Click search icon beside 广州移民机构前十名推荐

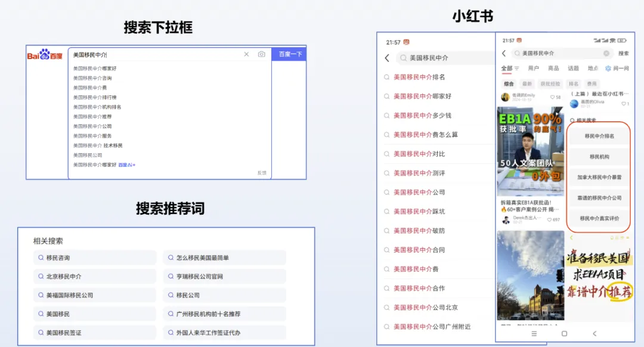(171, 314)
